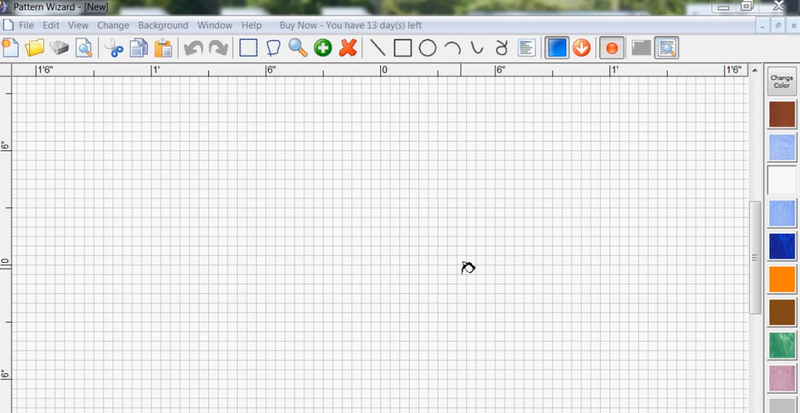Image resolution: width=800 pixels, height=413 pixels.
Task: Select the Circle drawing tool
Action: [428, 48]
